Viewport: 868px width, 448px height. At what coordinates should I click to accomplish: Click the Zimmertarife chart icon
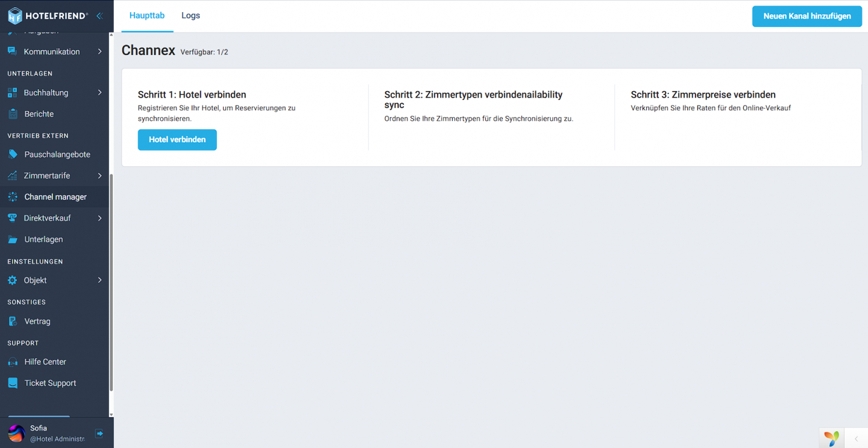[x=12, y=175]
